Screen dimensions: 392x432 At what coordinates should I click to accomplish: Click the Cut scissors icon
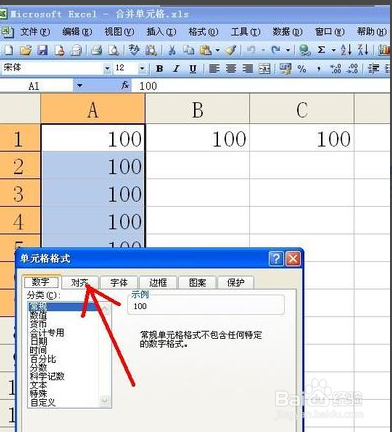172,50
